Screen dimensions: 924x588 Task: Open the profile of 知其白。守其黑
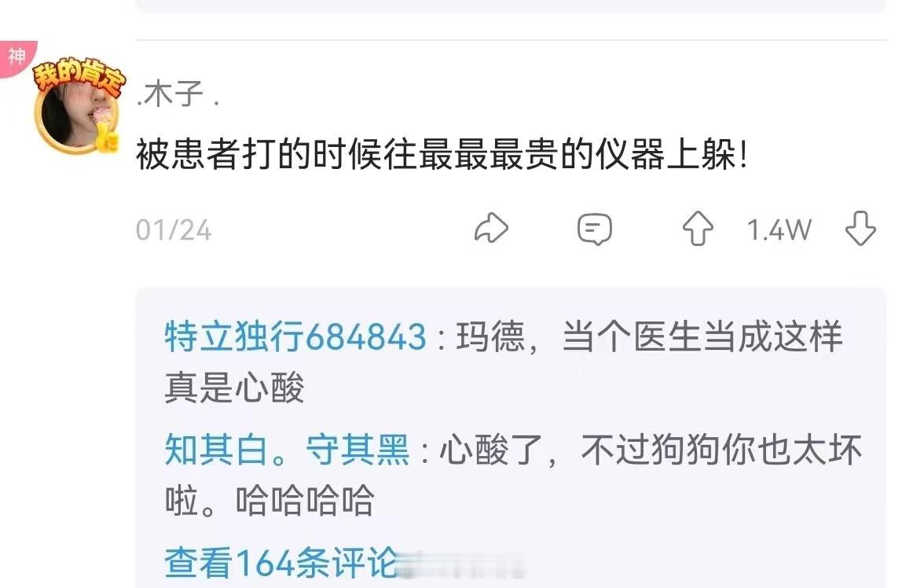[287, 450]
